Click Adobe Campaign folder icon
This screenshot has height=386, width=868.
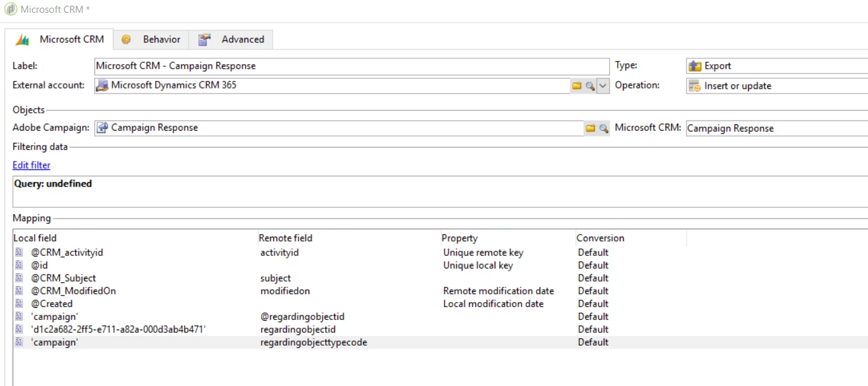[x=590, y=129]
